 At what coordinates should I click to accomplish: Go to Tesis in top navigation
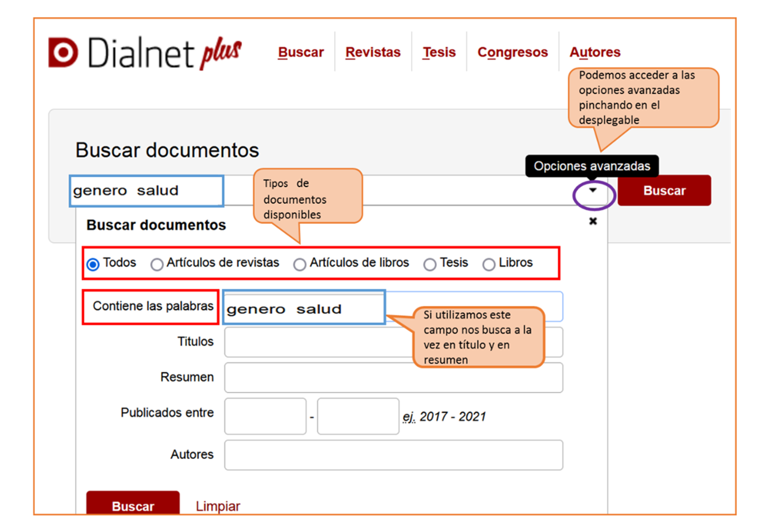pos(439,52)
